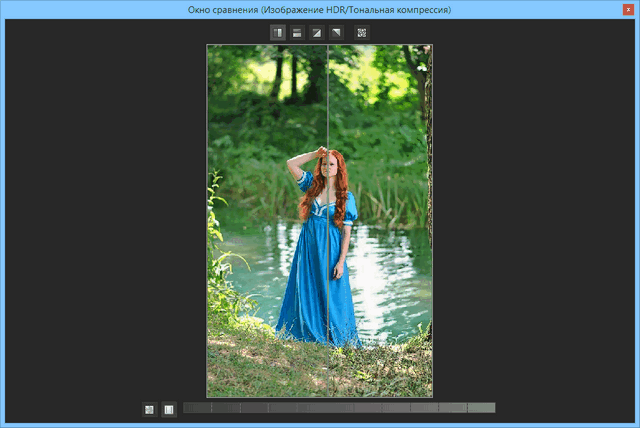Select the vertical split comparison mode
Viewport: 640px width, 428px height.
point(277,33)
